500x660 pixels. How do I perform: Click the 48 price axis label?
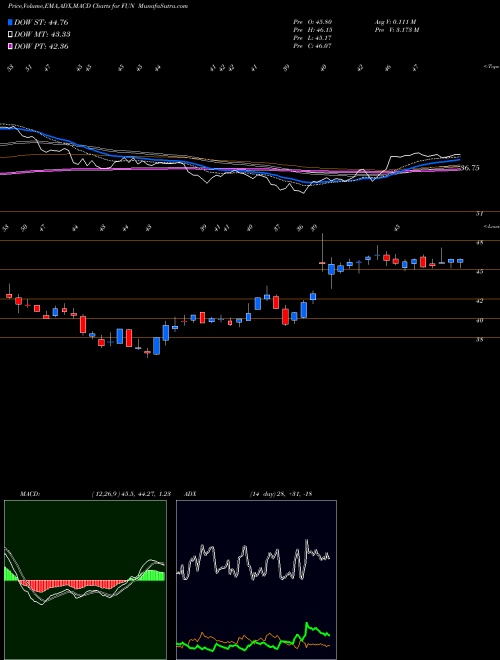coord(479,243)
